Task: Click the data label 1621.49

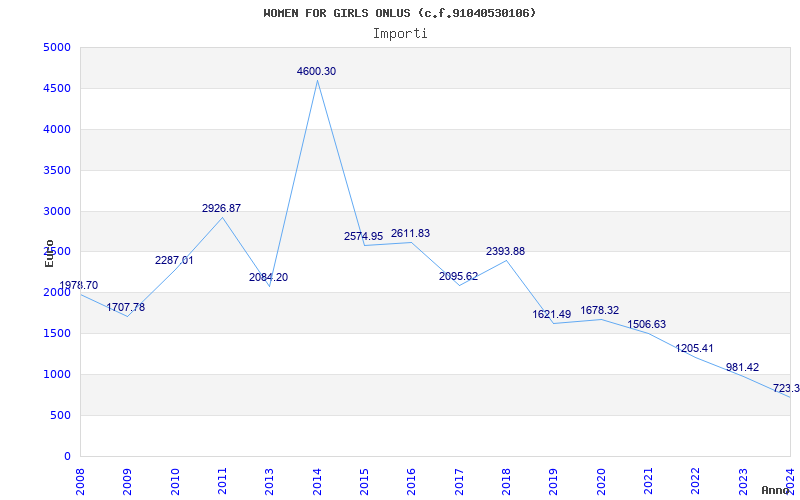Action: (x=552, y=314)
